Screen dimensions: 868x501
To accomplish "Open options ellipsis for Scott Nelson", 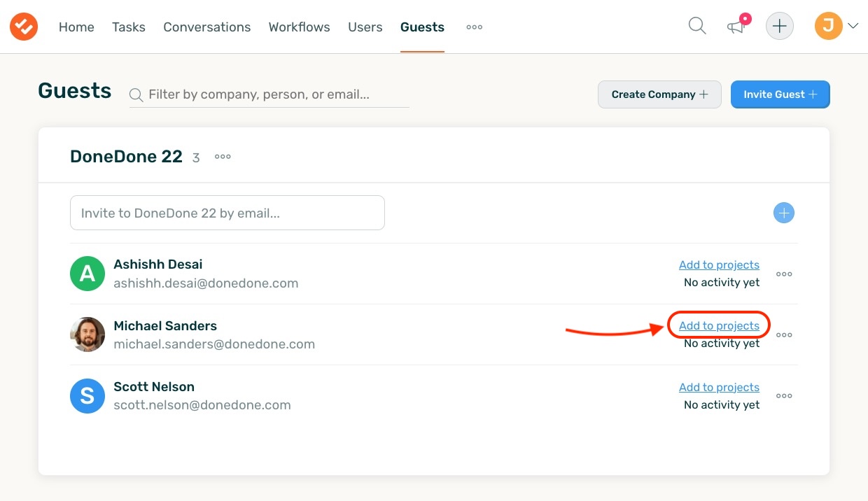I will pyautogui.click(x=784, y=396).
